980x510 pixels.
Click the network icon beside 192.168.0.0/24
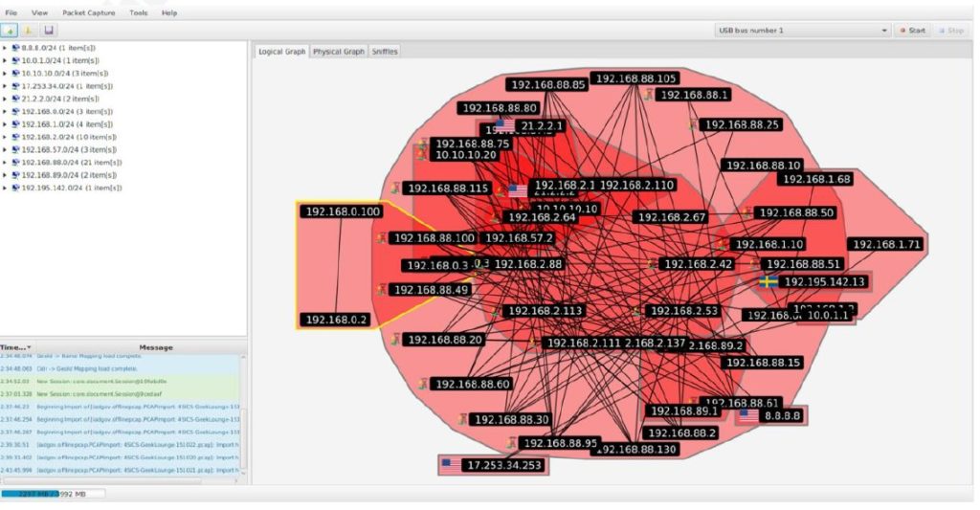tap(15, 111)
